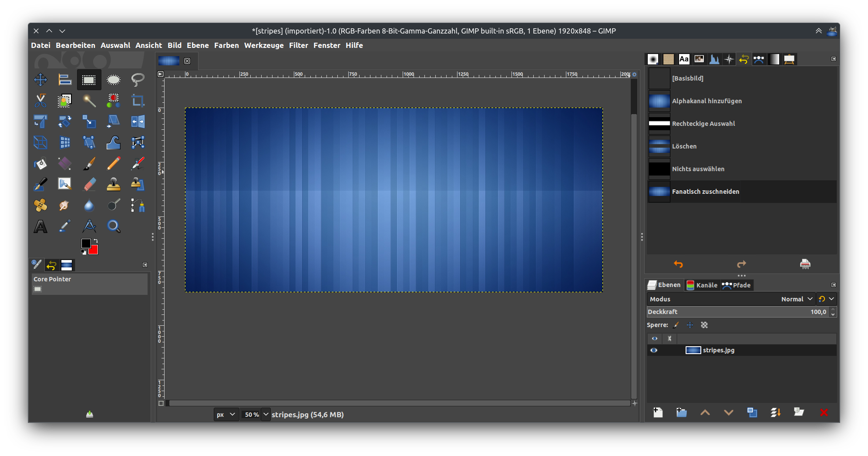This screenshot has height=456, width=868.
Task: Delete the layer using the red X icon
Action: (824, 412)
